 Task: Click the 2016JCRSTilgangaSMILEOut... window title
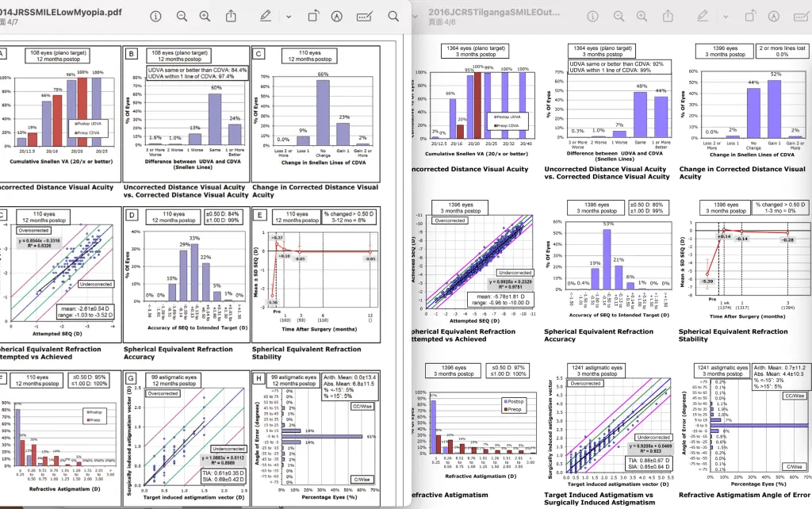pyautogui.click(x=494, y=12)
